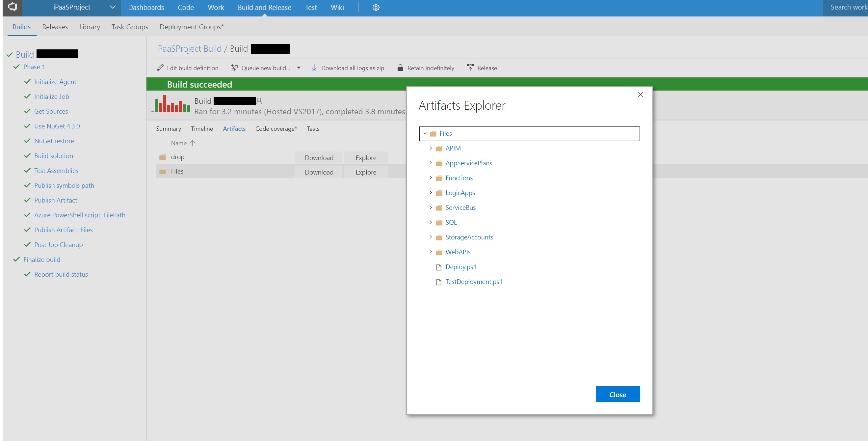Viewport: 868px width, 441px height.
Task: Explore the Files artifact
Action: pos(366,172)
